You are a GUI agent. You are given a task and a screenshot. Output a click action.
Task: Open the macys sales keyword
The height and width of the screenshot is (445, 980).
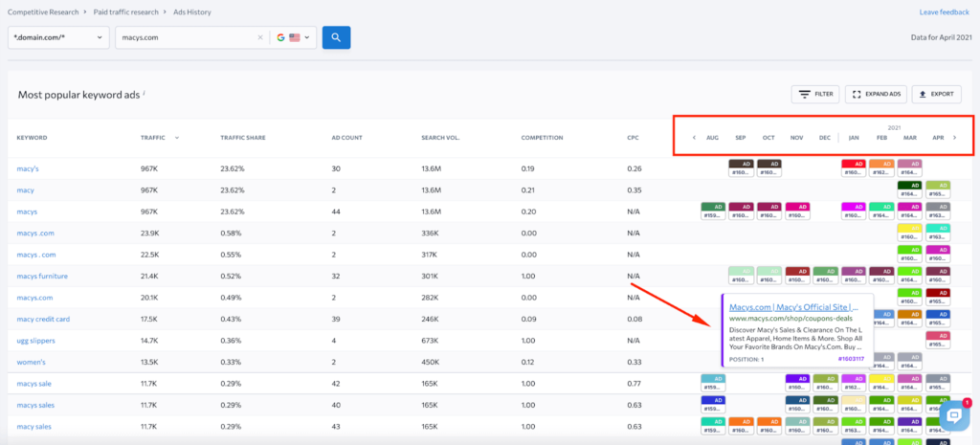point(35,405)
